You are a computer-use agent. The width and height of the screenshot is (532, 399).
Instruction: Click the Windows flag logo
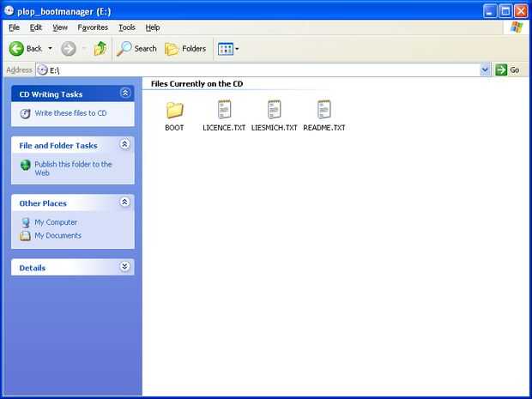[517, 27]
